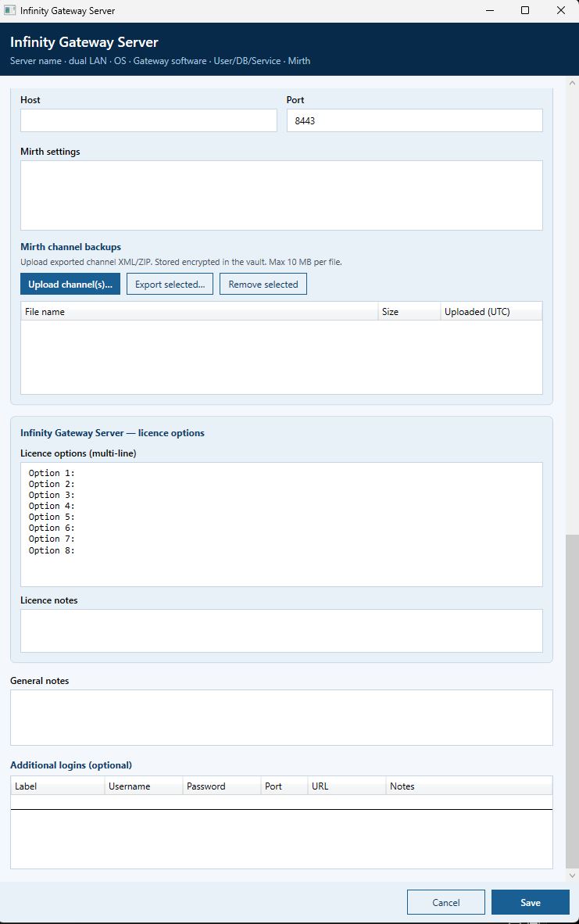Screen dimensions: 579x924
Task: Minimize the Infinity Gateway Server window
Action: (489, 11)
